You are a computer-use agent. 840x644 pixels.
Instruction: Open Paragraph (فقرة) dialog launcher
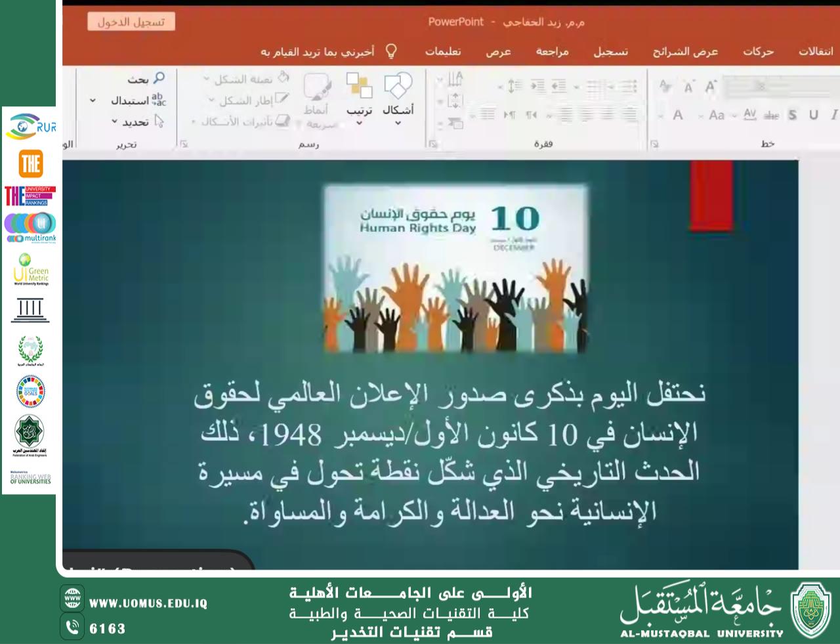(432, 144)
